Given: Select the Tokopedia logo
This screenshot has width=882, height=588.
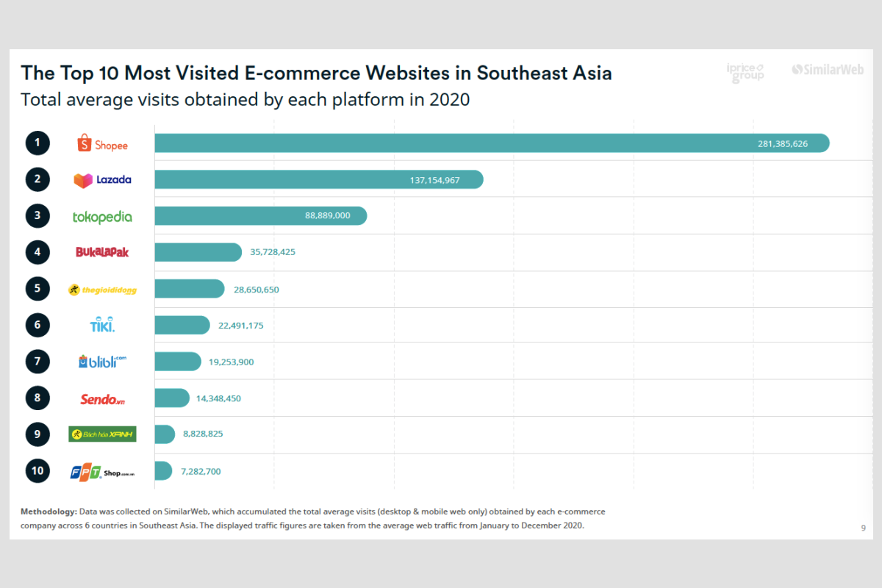Looking at the screenshot, I should [102, 217].
